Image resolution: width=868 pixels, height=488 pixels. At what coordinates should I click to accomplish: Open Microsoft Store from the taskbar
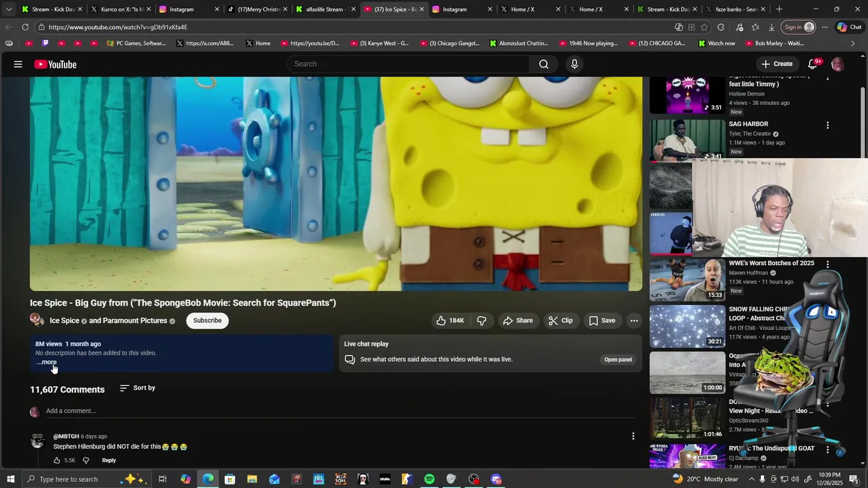coord(230,479)
